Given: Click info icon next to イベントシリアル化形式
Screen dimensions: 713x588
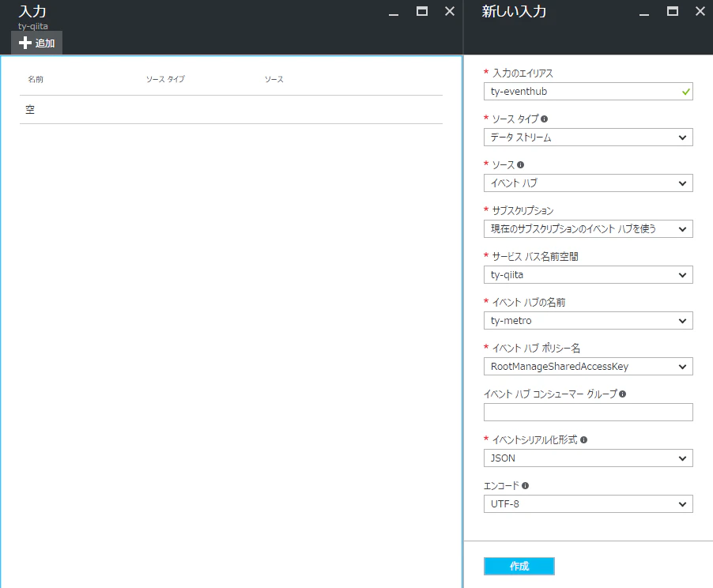Looking at the screenshot, I should 584,439.
